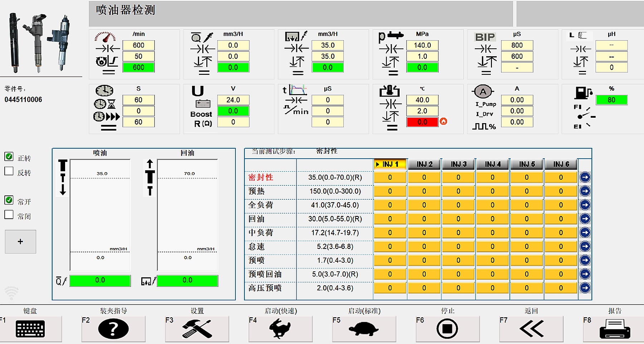This screenshot has width=644, height=344.
Task: Select the INJ 3 tab
Action: click(458, 164)
